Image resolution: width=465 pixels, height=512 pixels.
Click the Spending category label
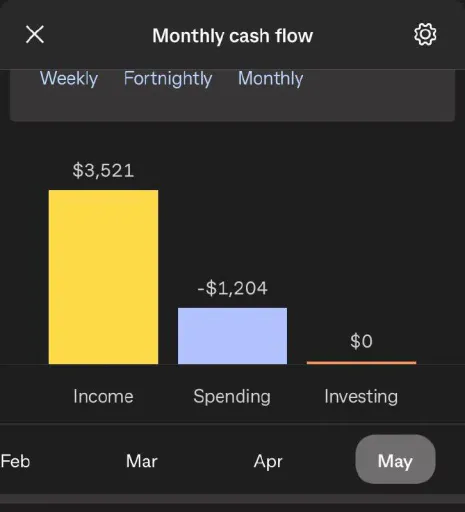click(x=232, y=397)
